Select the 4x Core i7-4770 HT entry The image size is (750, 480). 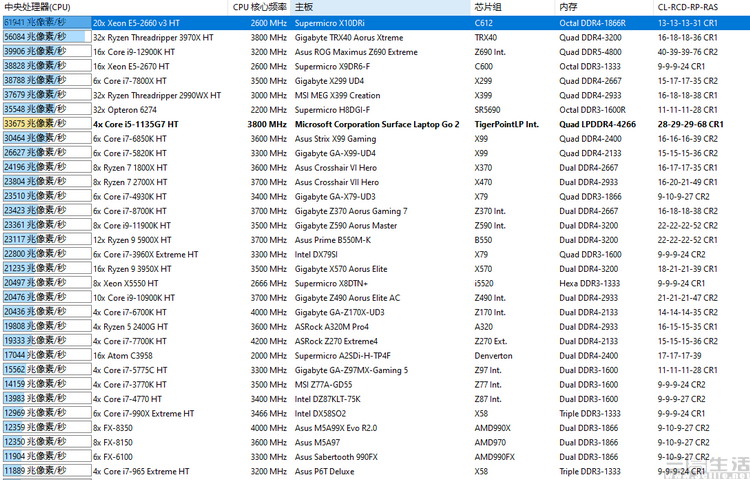coord(127,399)
